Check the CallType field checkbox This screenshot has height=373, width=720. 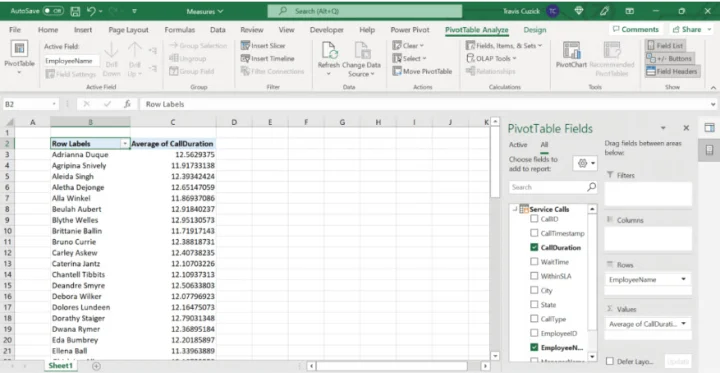[534, 319]
